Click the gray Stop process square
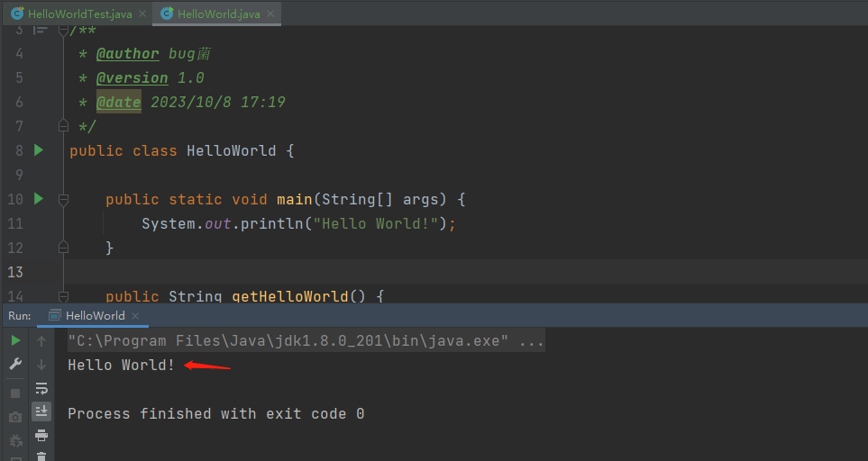The width and height of the screenshot is (868, 461). 15,393
